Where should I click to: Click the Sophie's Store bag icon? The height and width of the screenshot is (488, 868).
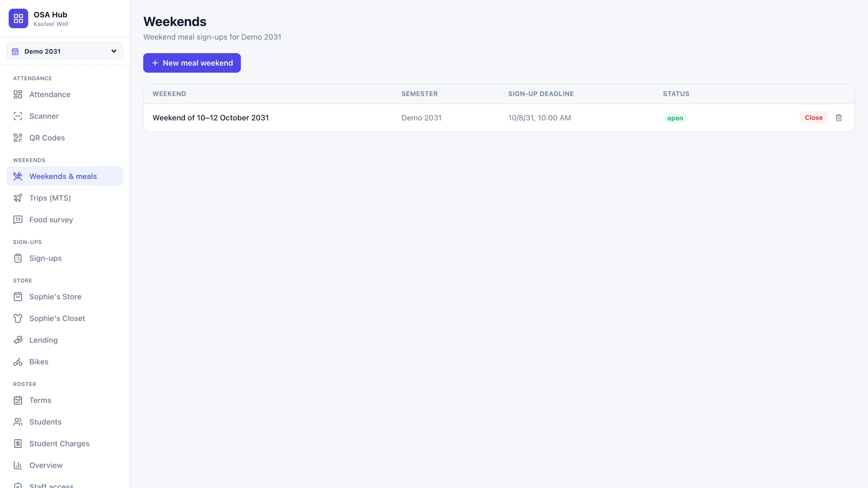click(x=18, y=297)
